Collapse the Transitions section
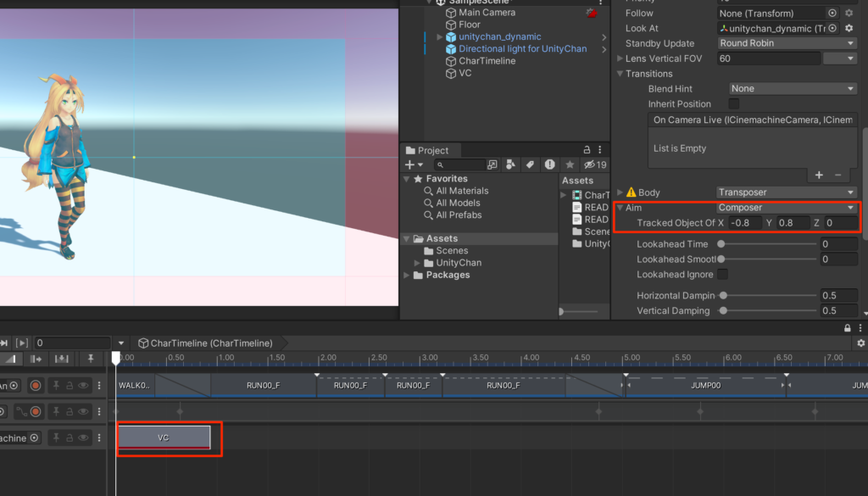 [x=620, y=74]
